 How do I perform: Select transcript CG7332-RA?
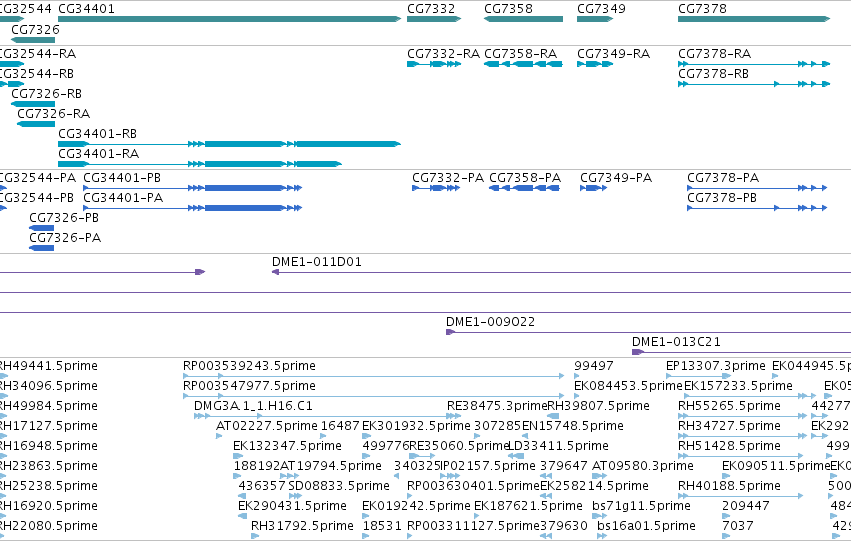[434, 64]
